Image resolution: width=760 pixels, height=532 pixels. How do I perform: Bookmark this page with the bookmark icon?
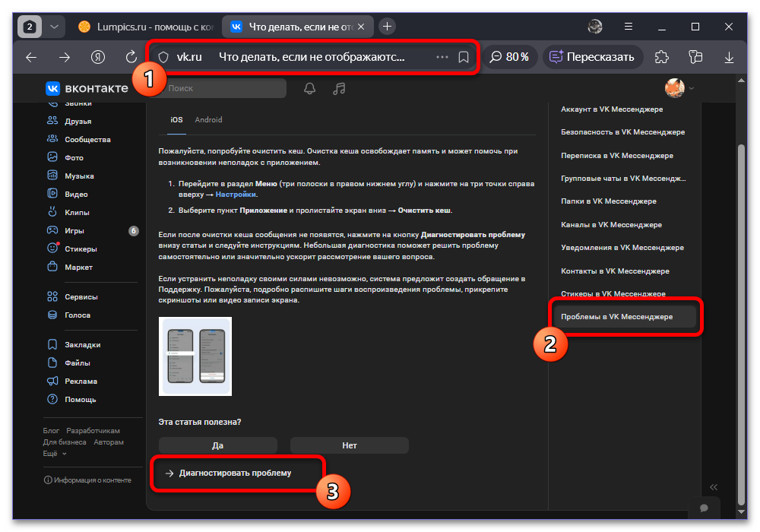coord(464,57)
